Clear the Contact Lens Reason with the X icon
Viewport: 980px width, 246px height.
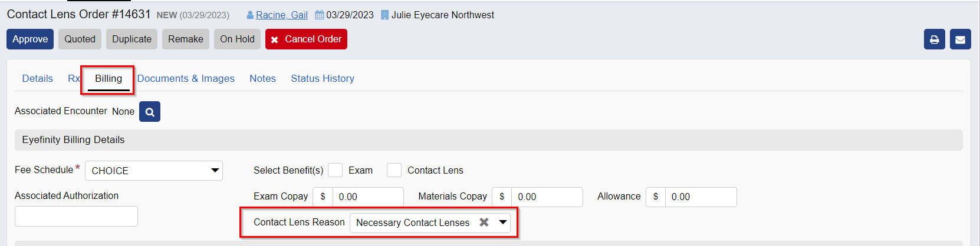tap(484, 222)
